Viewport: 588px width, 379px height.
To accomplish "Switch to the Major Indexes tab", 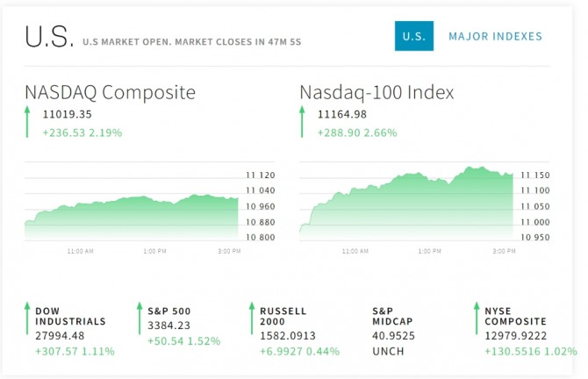I will (495, 37).
